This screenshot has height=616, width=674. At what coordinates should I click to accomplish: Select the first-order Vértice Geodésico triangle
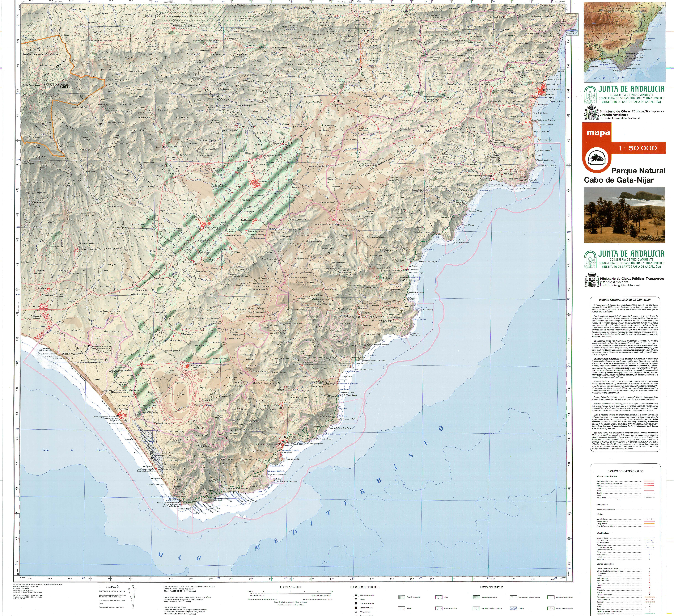[650, 569]
